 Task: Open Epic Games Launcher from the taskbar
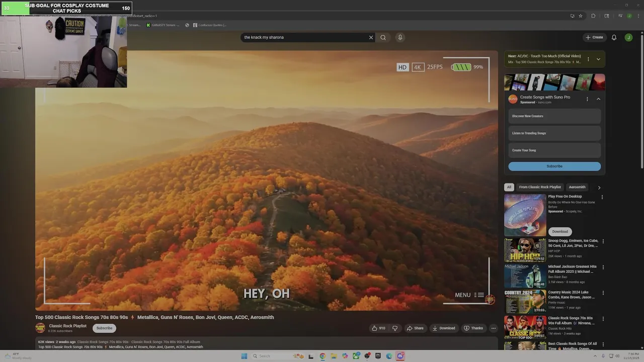378,356
